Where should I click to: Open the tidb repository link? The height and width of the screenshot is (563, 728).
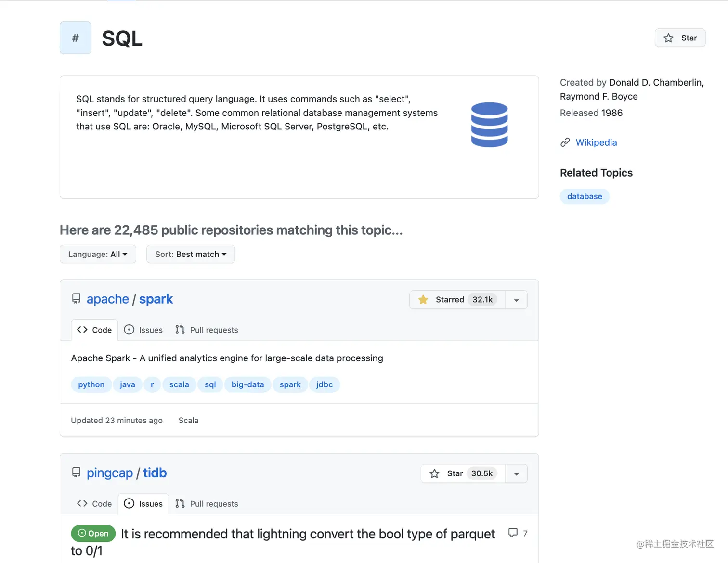pos(155,473)
